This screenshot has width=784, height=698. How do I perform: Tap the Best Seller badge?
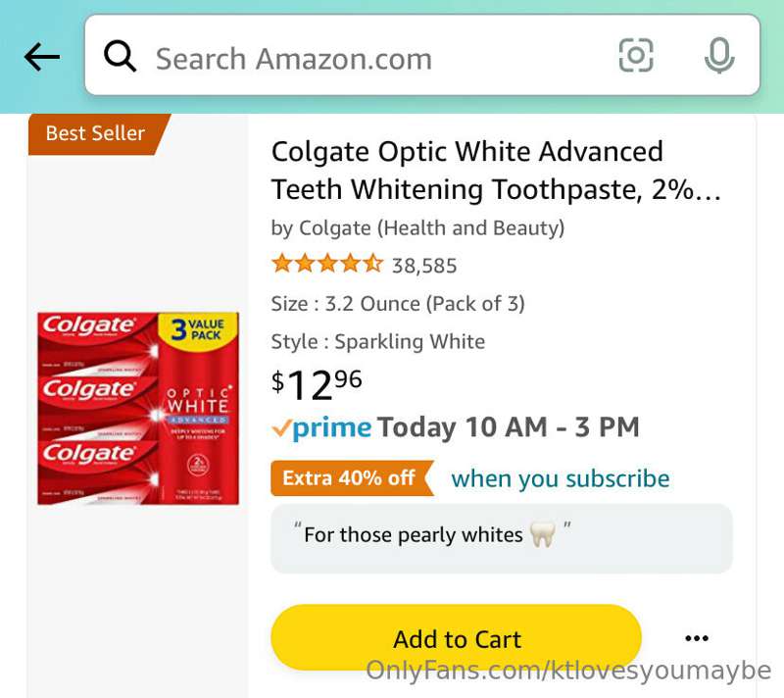point(99,134)
